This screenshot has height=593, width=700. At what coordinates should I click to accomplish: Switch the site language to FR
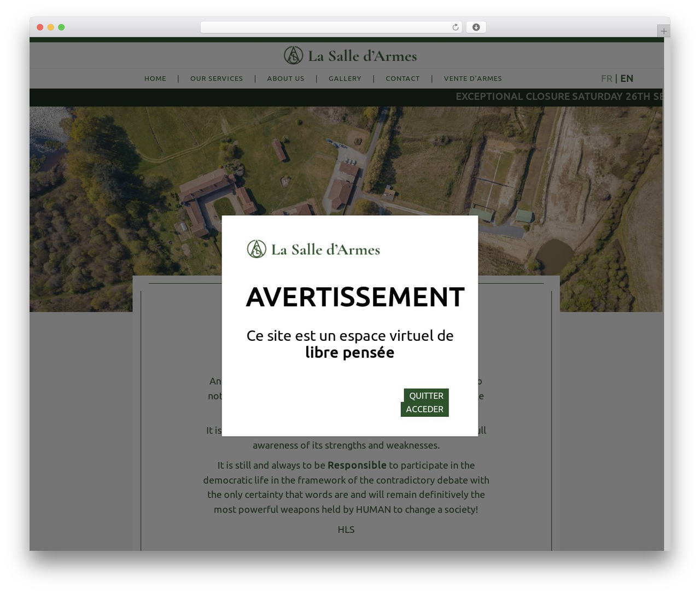(x=606, y=79)
